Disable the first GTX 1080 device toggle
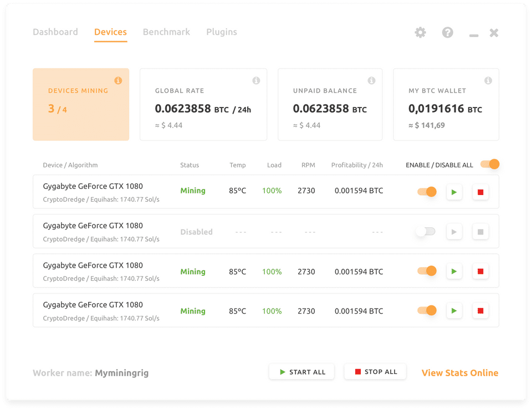The width and height of the screenshot is (532, 410). pyautogui.click(x=427, y=192)
